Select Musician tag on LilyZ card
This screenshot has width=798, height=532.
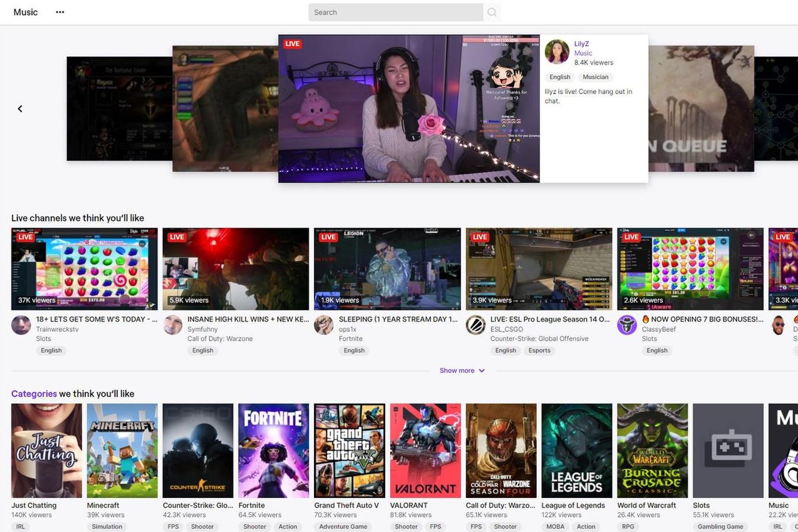596,77
